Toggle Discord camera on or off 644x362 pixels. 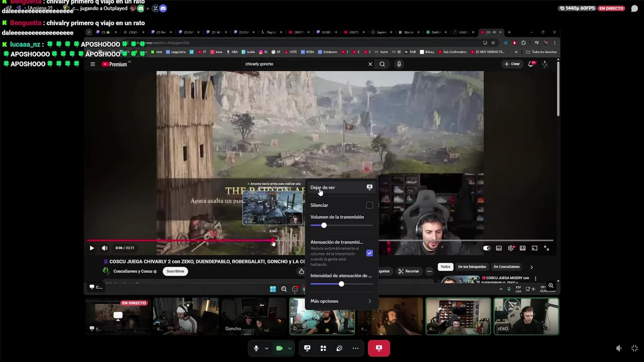[x=279, y=348]
